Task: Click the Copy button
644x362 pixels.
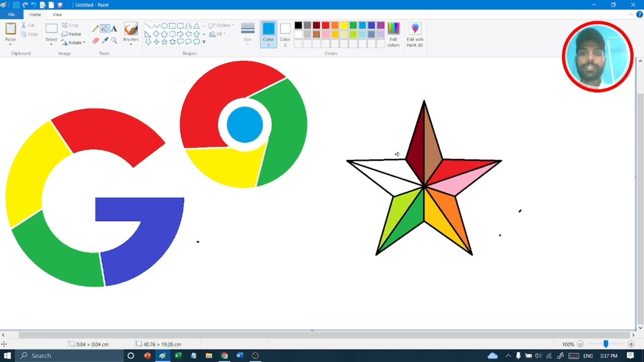Action: tap(29, 34)
